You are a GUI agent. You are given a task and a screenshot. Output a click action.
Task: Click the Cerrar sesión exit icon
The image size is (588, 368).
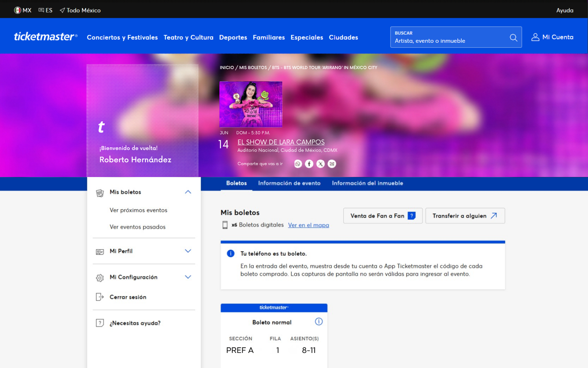(x=100, y=297)
